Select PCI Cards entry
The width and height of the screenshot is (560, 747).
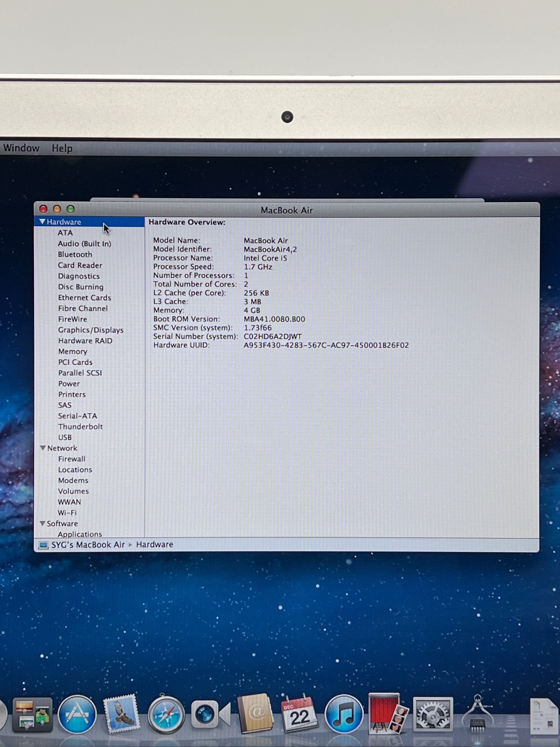pyautogui.click(x=75, y=362)
